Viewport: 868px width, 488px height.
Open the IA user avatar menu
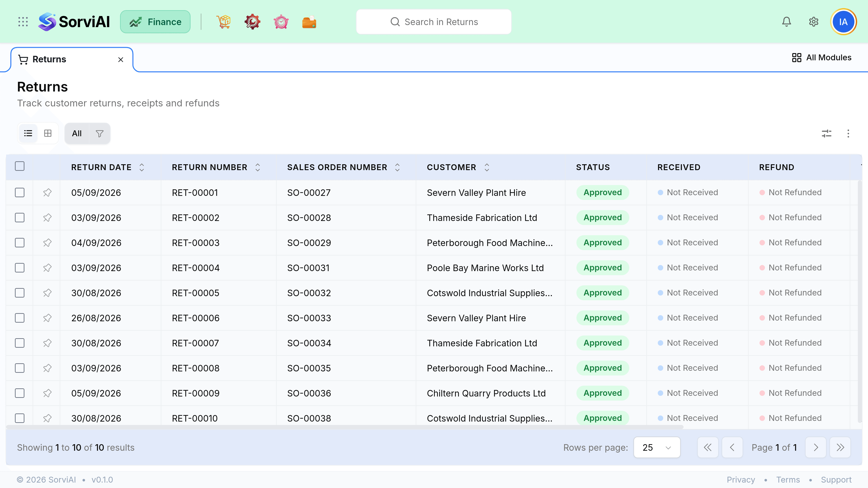[843, 22]
